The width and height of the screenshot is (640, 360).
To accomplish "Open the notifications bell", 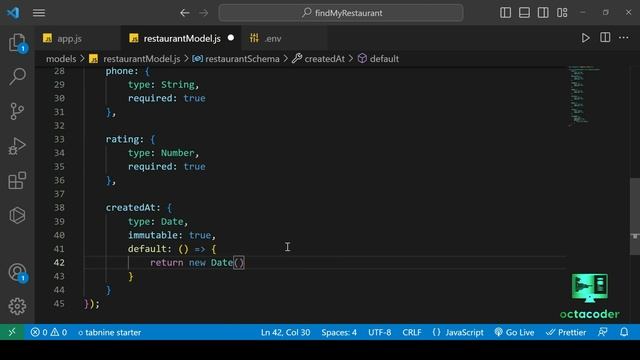I will (624, 332).
